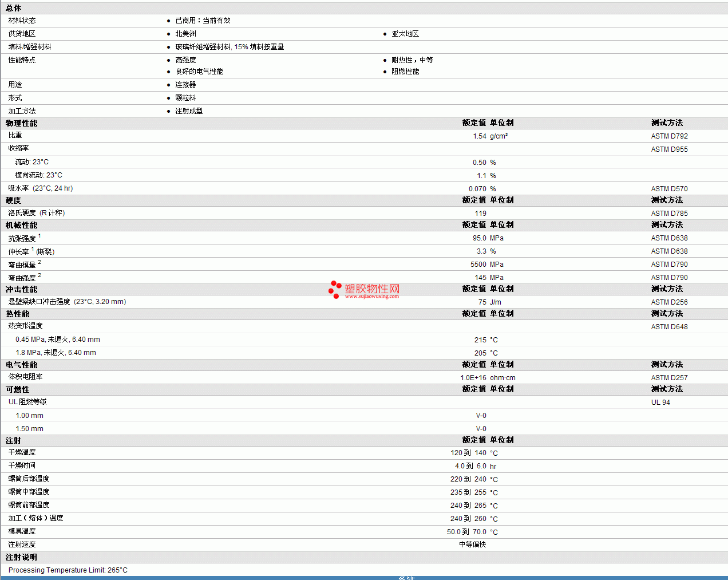Click the 0.070 water absorption value

point(478,189)
